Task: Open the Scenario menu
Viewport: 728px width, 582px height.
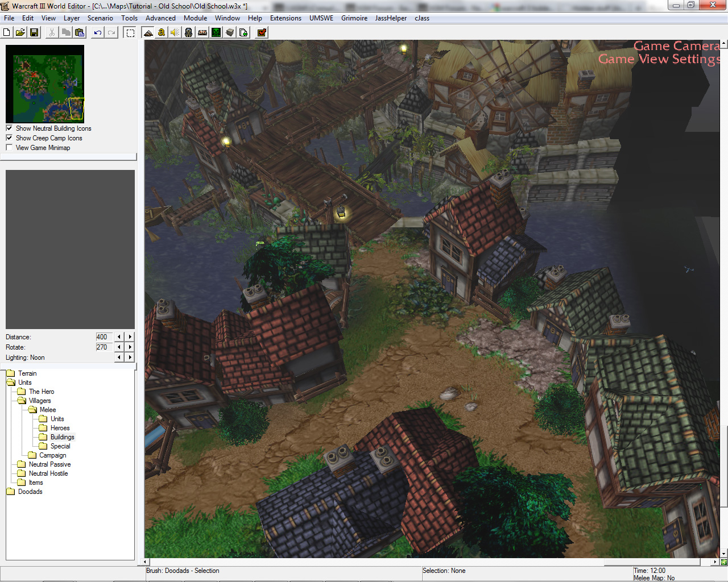Action: 100,18
